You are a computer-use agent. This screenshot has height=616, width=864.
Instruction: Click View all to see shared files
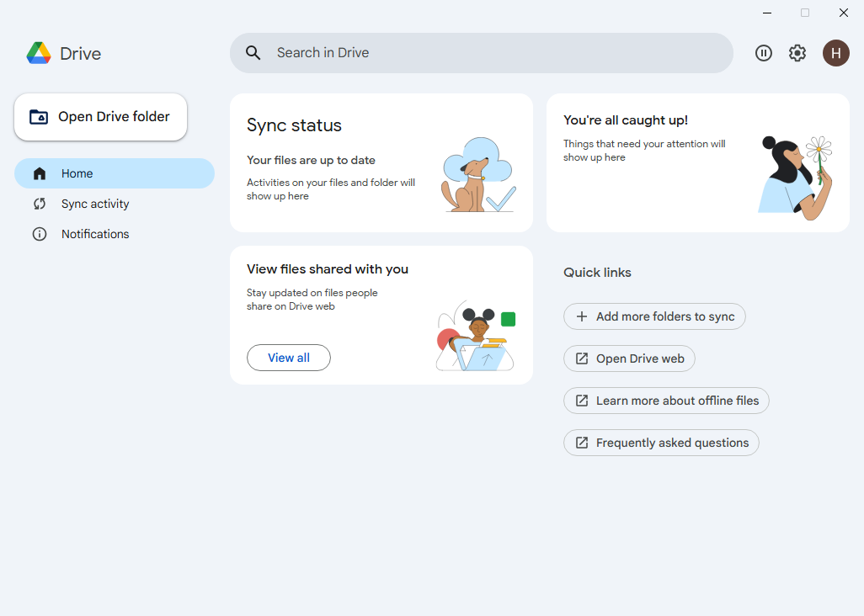point(288,357)
